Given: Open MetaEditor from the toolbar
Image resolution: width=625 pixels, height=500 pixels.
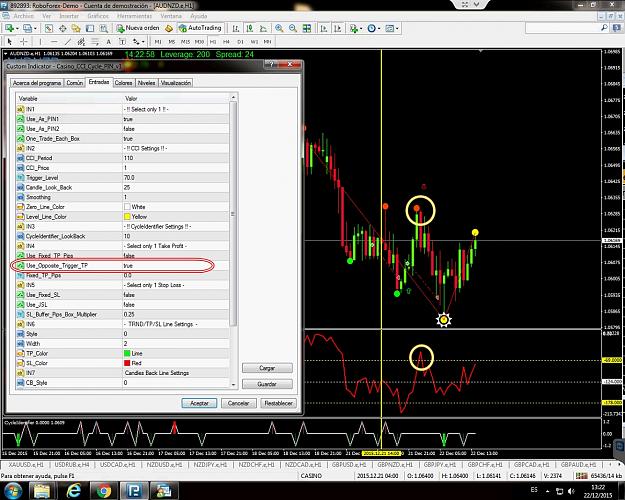Looking at the screenshot, I should (x=169, y=28).
